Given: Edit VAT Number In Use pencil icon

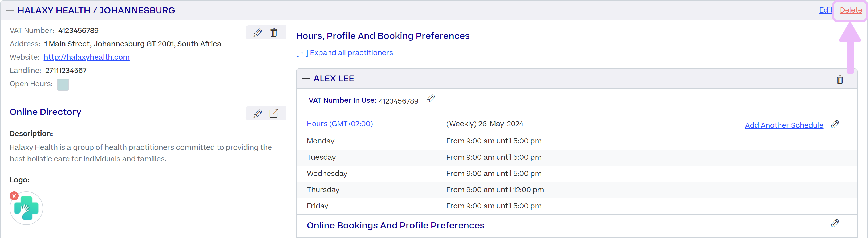Looking at the screenshot, I should coord(430,99).
